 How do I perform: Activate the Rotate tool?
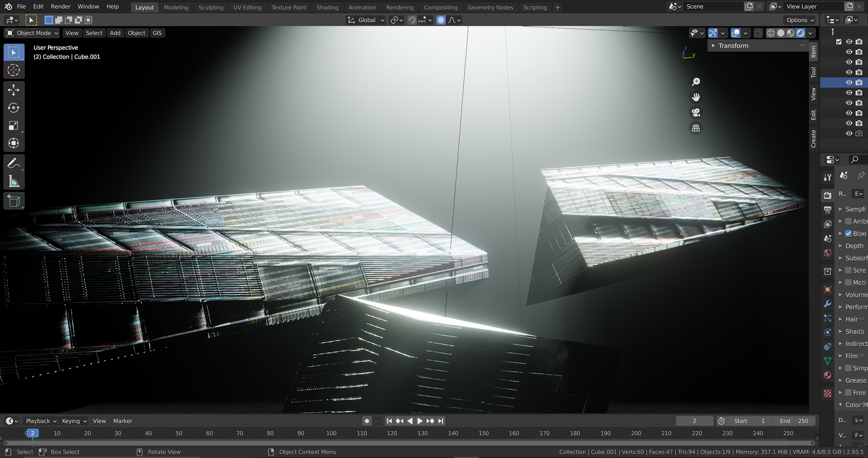click(14, 108)
